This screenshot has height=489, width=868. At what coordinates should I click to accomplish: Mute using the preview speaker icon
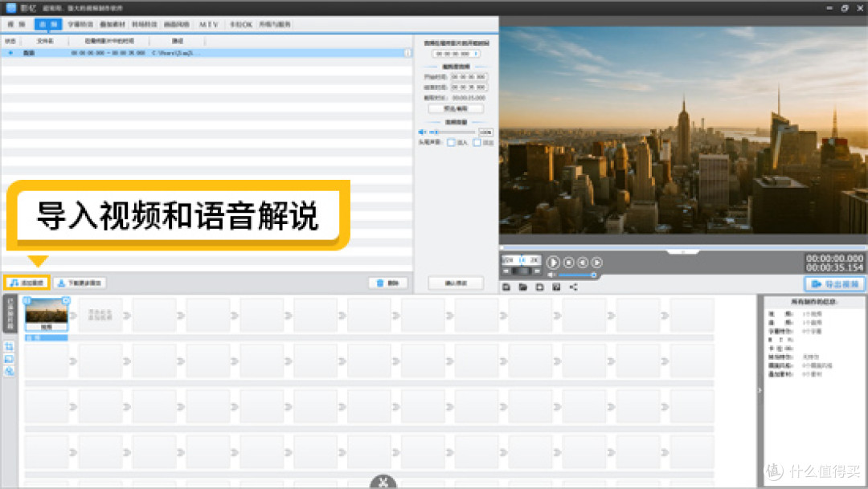point(551,275)
